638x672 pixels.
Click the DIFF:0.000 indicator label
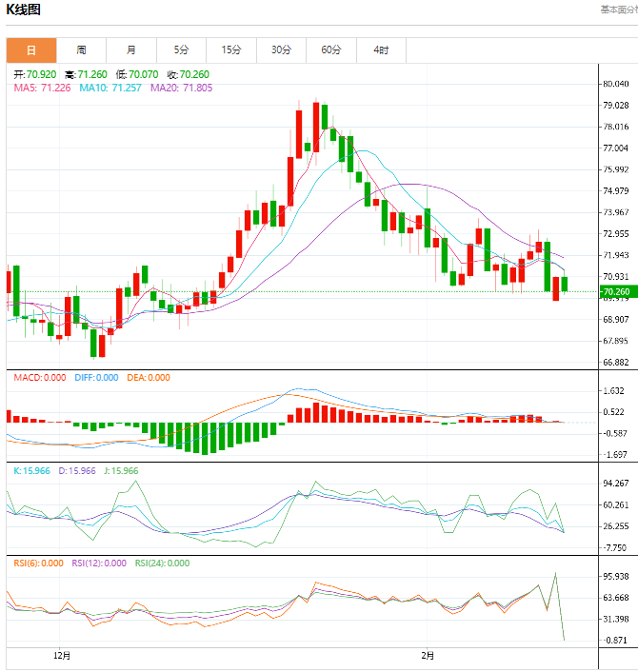coord(96,378)
